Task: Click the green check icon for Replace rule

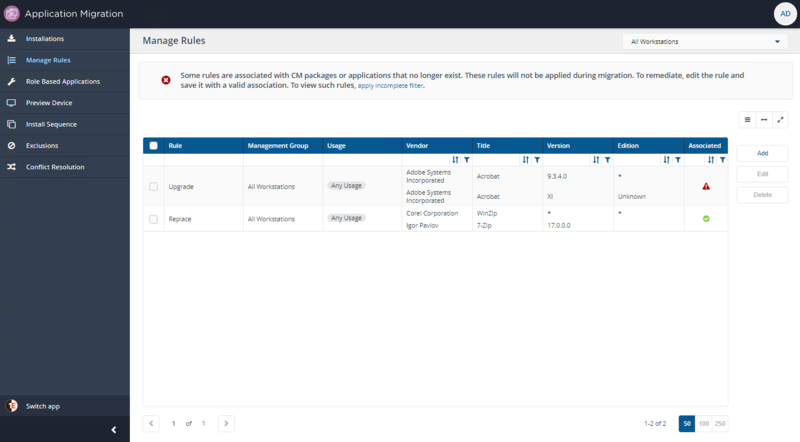Action: [705, 218]
